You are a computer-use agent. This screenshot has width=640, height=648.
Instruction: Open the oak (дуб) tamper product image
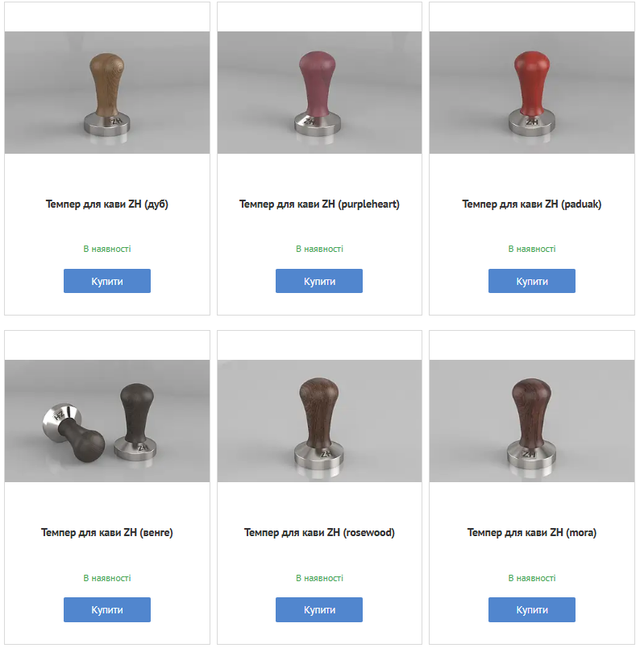107,93
